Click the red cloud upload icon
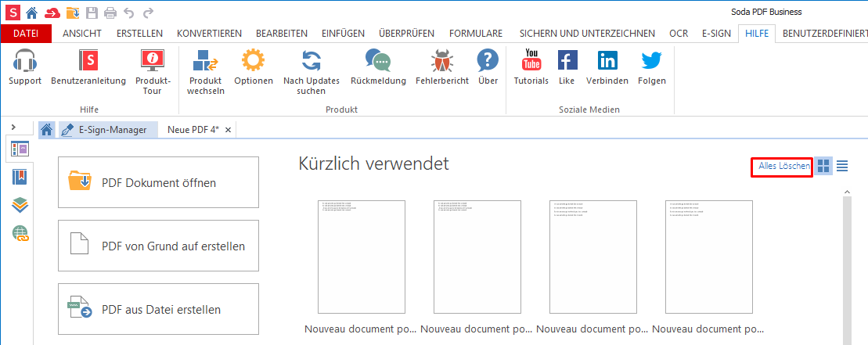This screenshot has width=868, height=345. (52, 13)
